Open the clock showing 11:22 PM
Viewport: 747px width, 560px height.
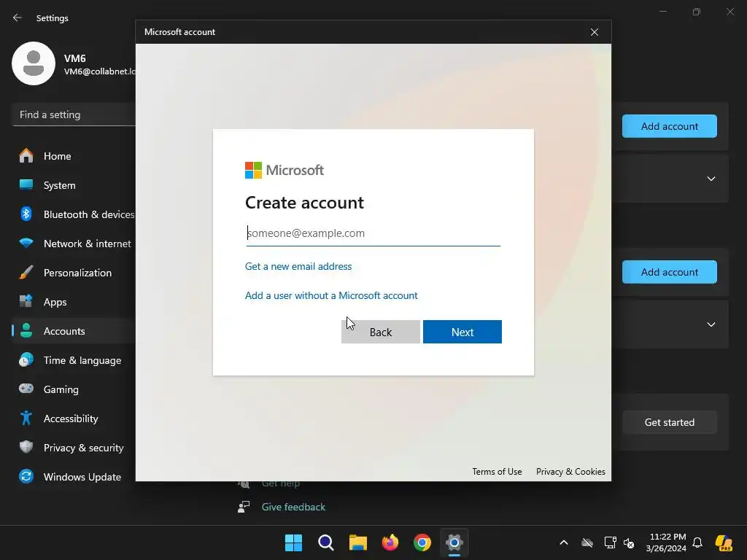click(x=667, y=542)
